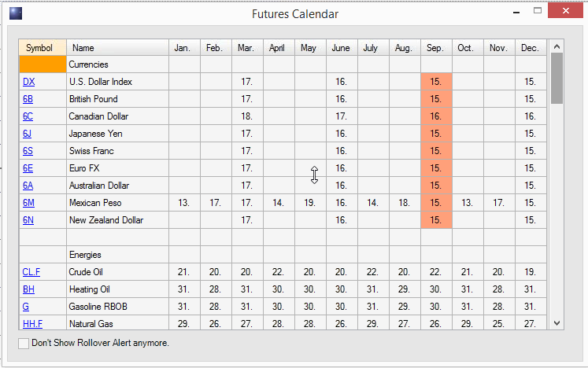Screen dimensions: 588x368
Task: Select the Sep. column header
Action: click(x=436, y=48)
